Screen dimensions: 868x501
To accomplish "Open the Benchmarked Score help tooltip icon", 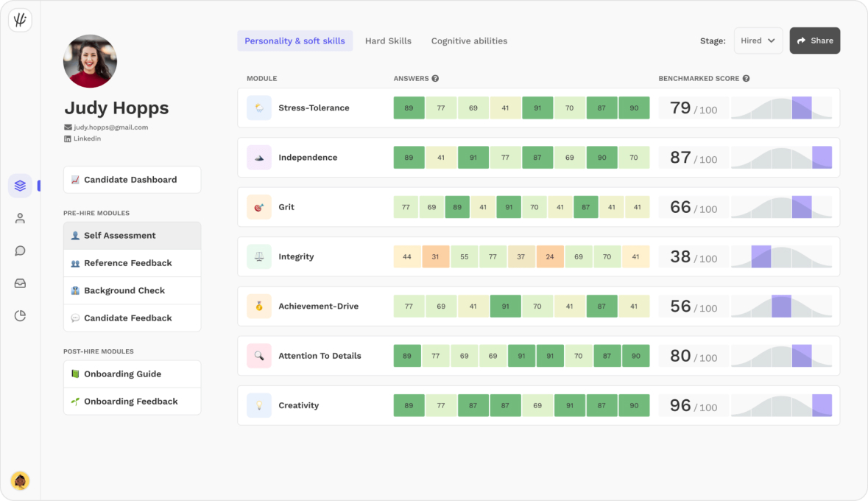I will click(x=747, y=78).
